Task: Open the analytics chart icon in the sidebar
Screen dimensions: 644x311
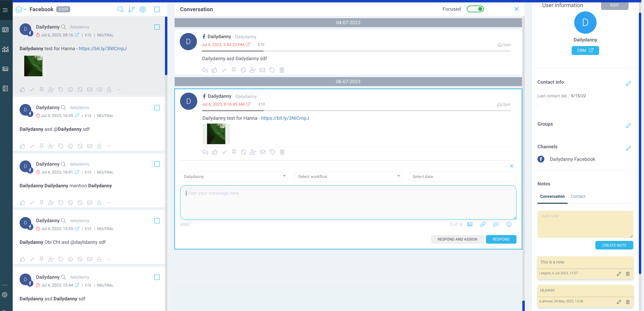Action: tap(5, 49)
